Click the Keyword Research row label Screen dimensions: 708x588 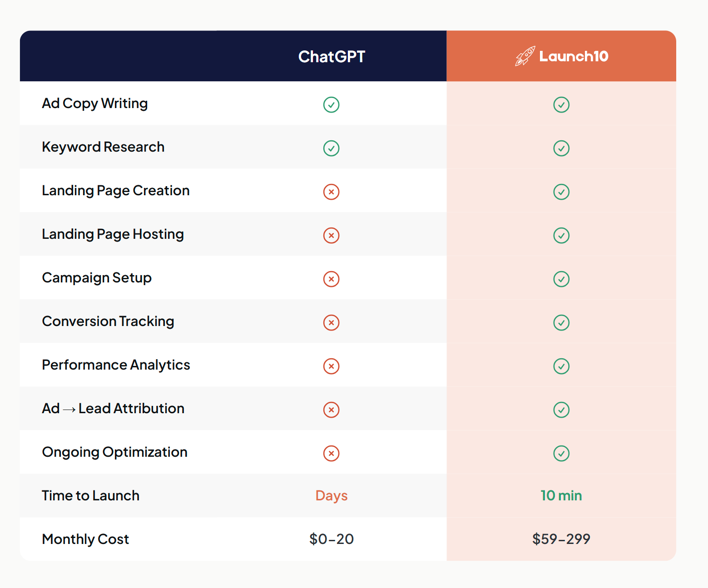tap(103, 148)
